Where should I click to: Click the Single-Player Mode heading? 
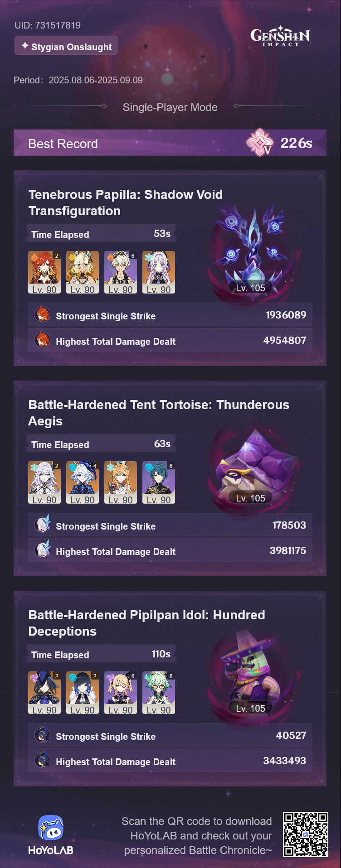coord(170,107)
